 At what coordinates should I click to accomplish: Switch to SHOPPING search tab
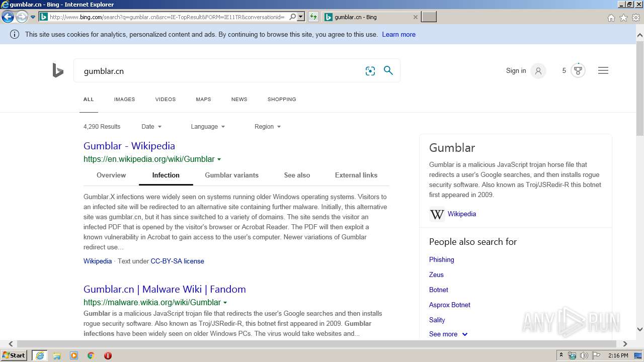click(282, 99)
